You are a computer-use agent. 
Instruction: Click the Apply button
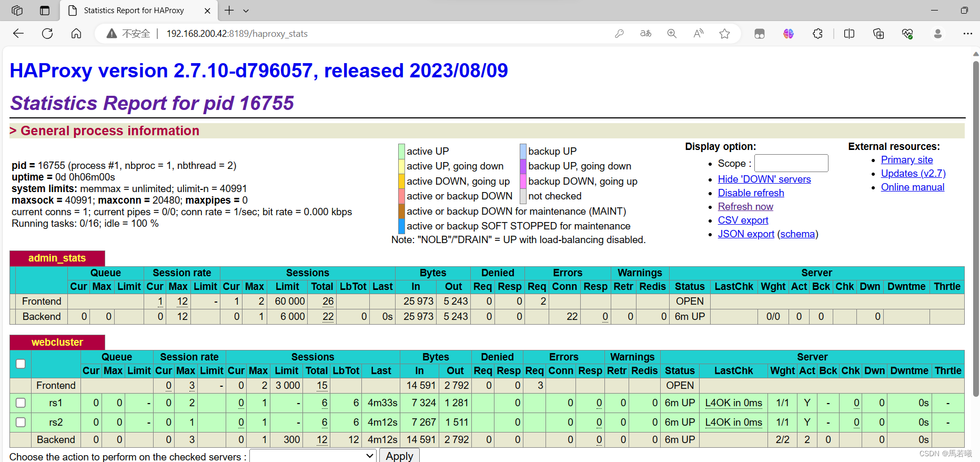(399, 456)
